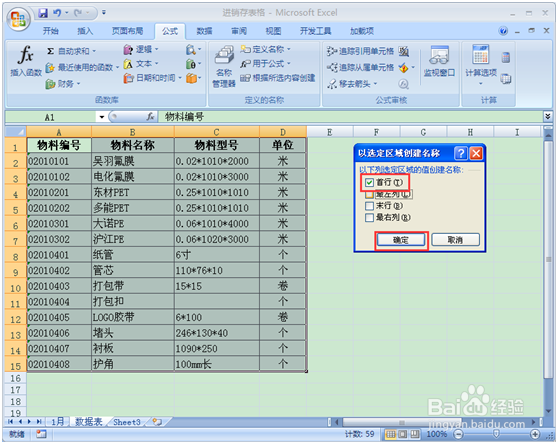Open the 1月 sheet tab
558x444 pixels.
tap(58, 422)
